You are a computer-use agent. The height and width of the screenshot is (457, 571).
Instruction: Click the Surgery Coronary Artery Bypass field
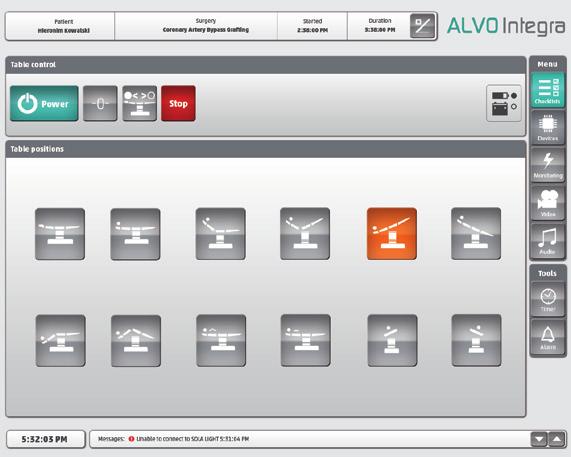click(196, 26)
